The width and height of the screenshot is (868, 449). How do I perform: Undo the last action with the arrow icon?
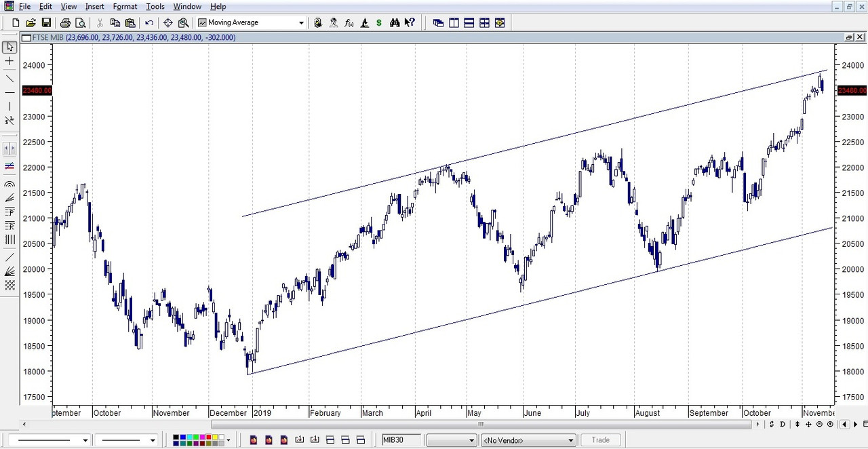149,22
